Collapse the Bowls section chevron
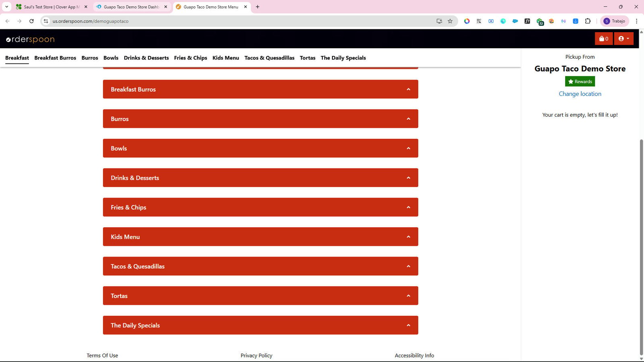644x362 pixels. 409,148
